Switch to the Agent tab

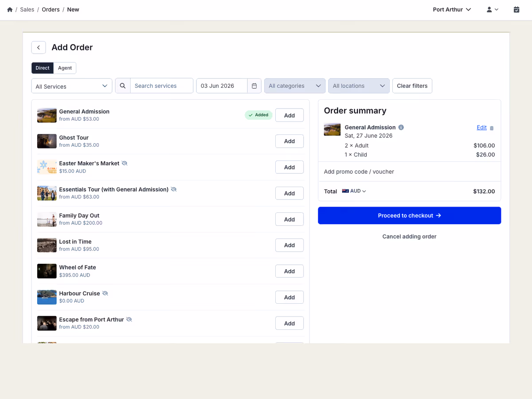click(x=65, y=68)
